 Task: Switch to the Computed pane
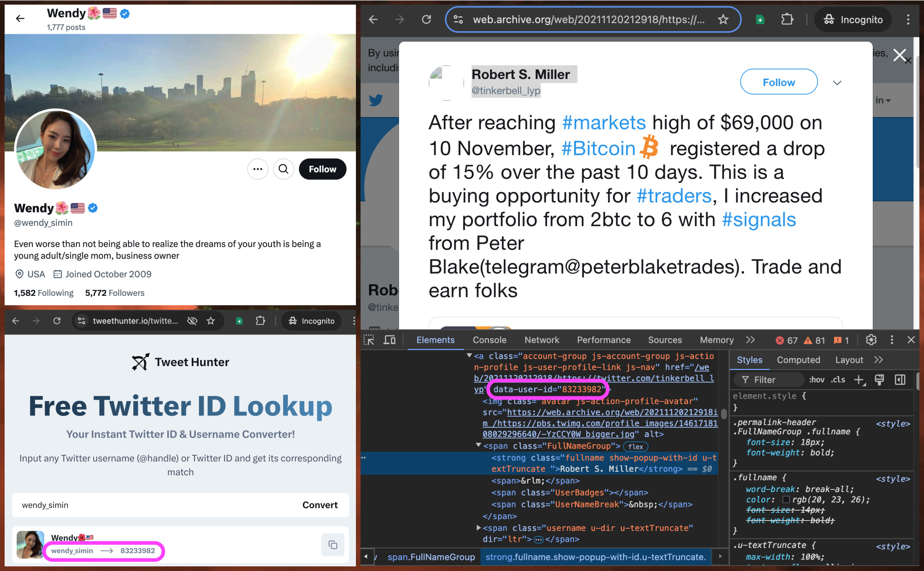(799, 360)
